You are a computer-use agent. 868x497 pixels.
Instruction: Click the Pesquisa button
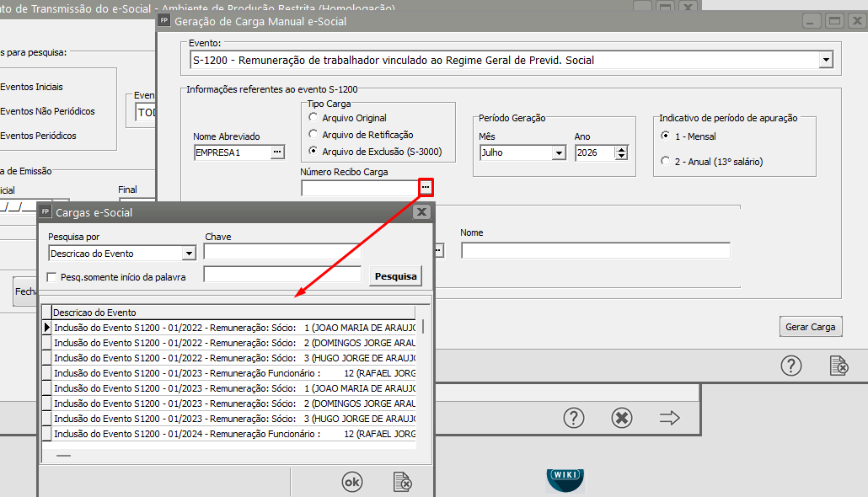[x=395, y=275]
